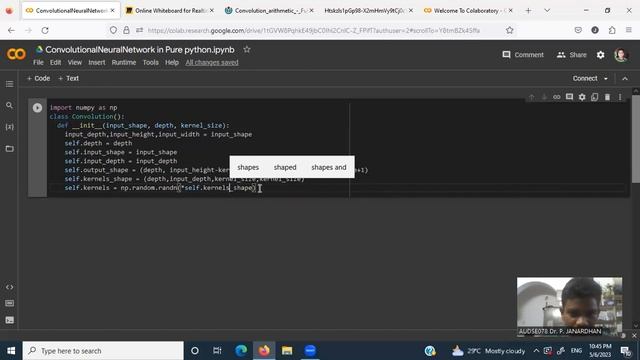Open table of contents sidebar icon
The image size is (640, 360).
tap(9, 84)
